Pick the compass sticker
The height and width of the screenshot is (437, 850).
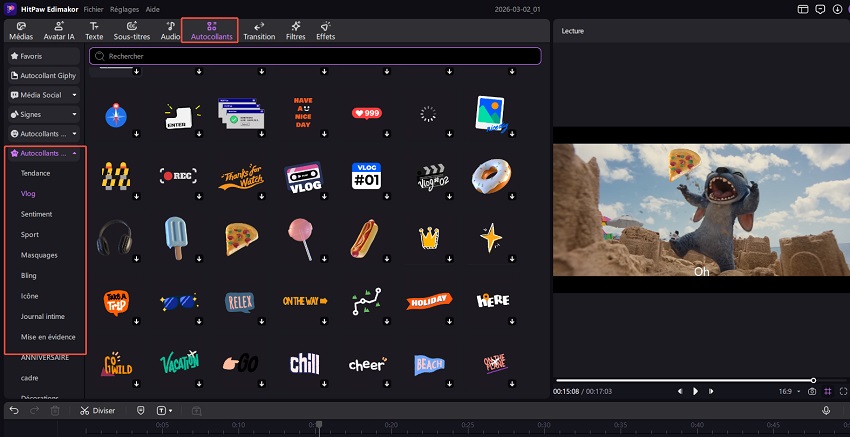115,115
